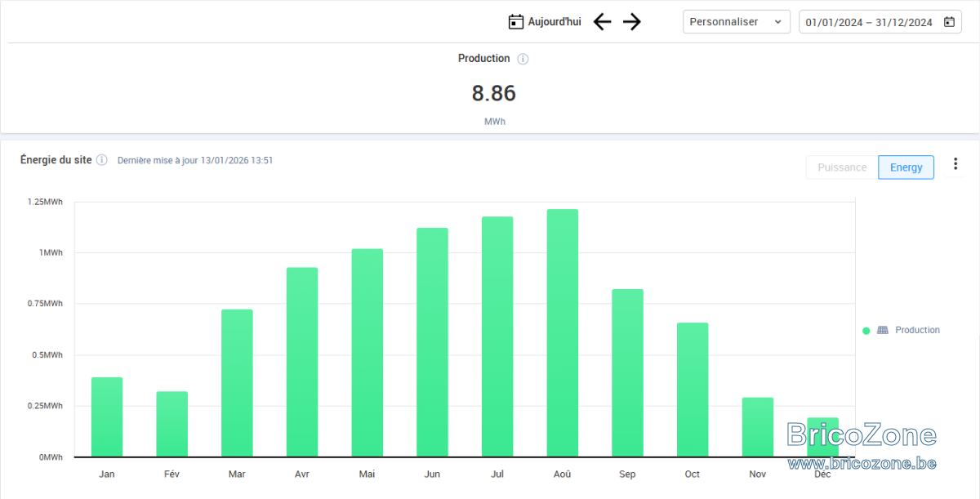980x499 pixels.
Task: Click the green Production legend dot
Action: click(866, 331)
